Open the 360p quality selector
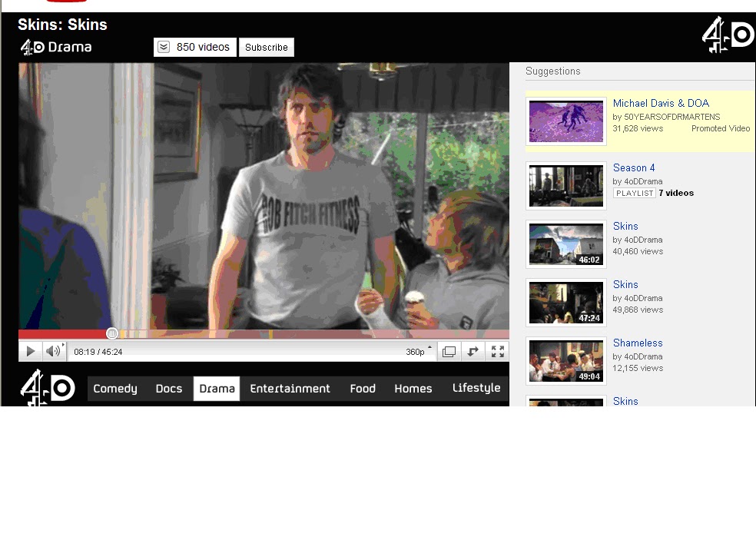The width and height of the screenshot is (756, 550). (417, 352)
